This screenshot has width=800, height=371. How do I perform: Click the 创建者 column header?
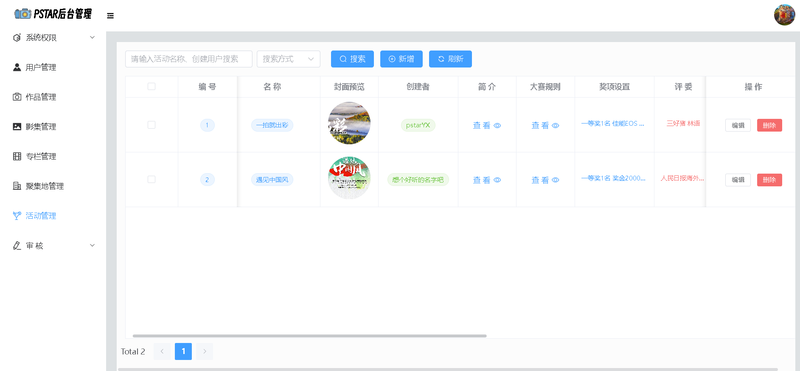(418, 87)
